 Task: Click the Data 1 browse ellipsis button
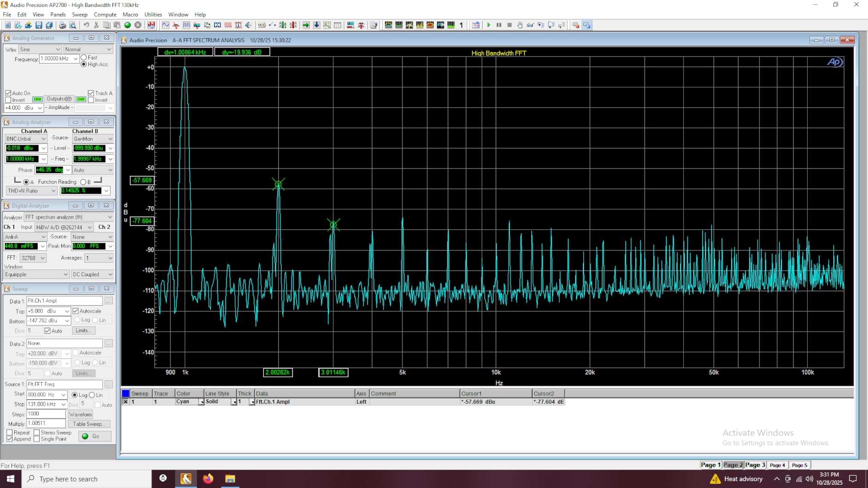pyautogui.click(x=109, y=301)
